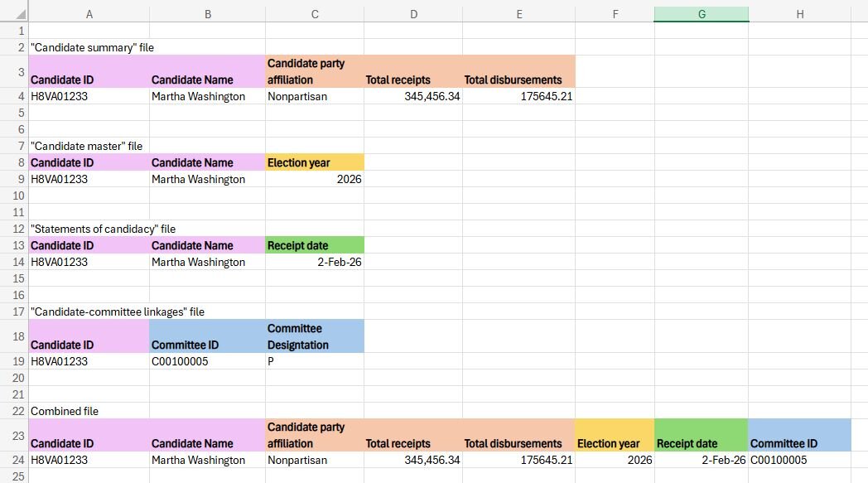868x483 pixels.
Task: Click the '"Candidate-committee linkages" file' cell
Action: coord(89,312)
